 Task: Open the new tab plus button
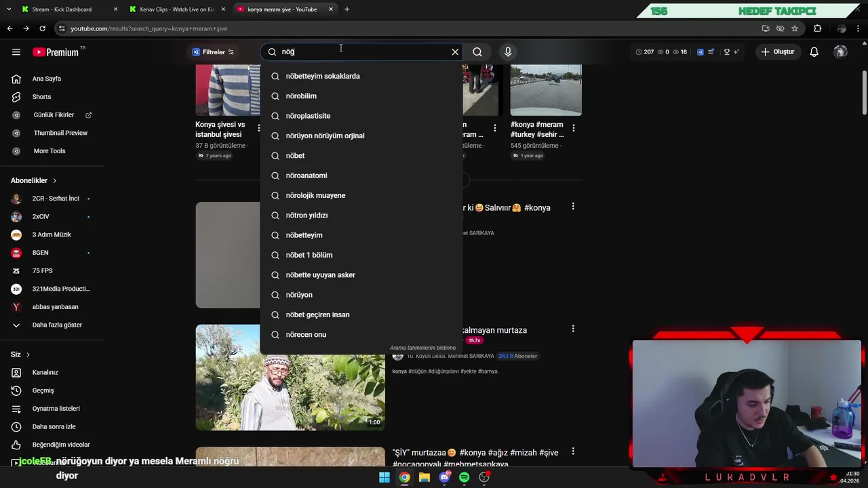[x=347, y=9]
